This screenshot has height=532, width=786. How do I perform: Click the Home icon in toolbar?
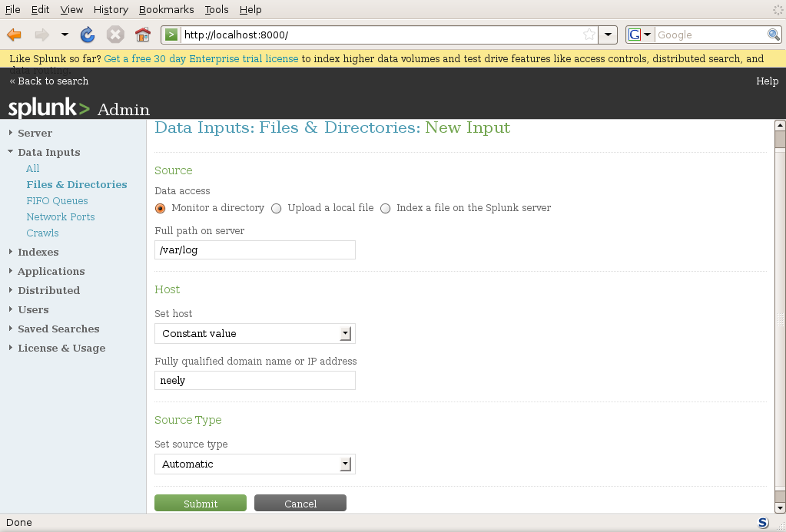tap(143, 35)
